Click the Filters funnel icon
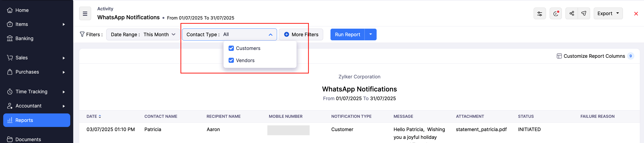Image resolution: width=644 pixels, height=143 pixels. [x=82, y=34]
